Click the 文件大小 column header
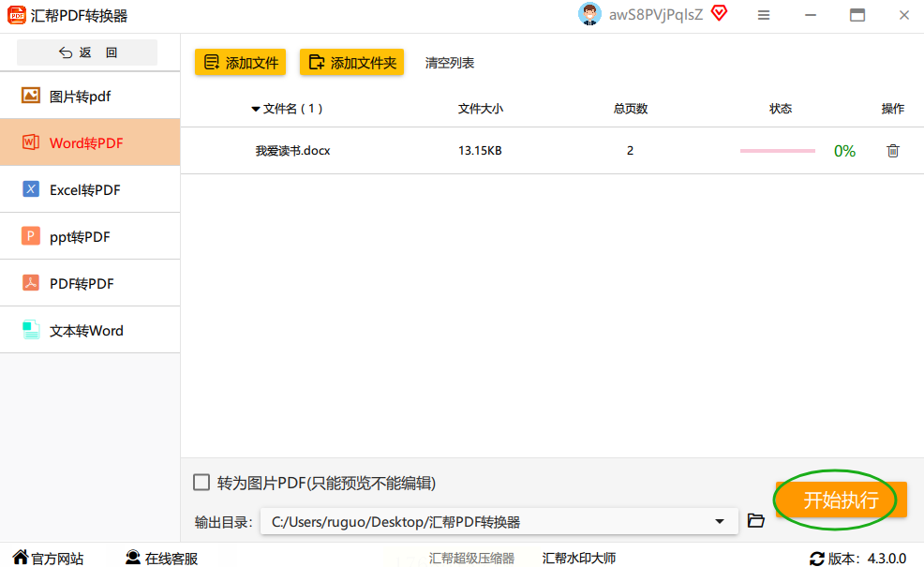Image resolution: width=924 pixels, height=567 pixels. pyautogui.click(x=480, y=109)
